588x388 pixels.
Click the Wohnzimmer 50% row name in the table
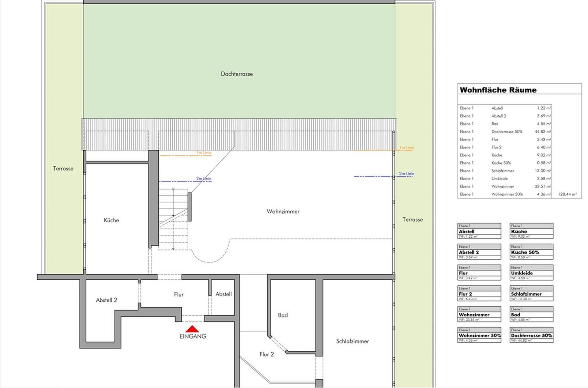coord(507,194)
